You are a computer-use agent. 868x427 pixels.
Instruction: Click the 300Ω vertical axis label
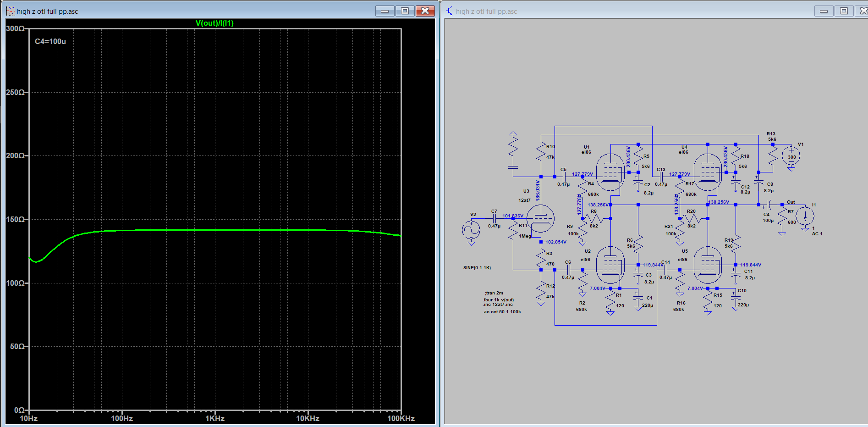coord(15,28)
